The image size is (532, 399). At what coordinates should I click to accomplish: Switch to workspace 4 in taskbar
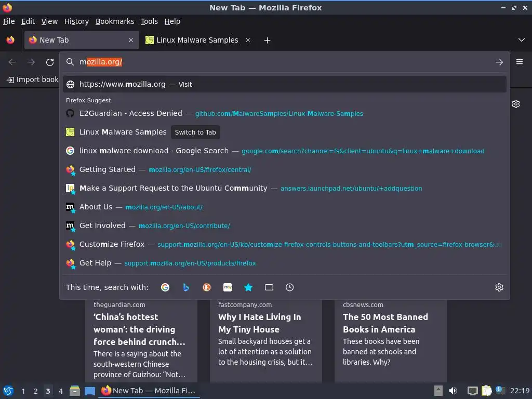tap(60, 391)
